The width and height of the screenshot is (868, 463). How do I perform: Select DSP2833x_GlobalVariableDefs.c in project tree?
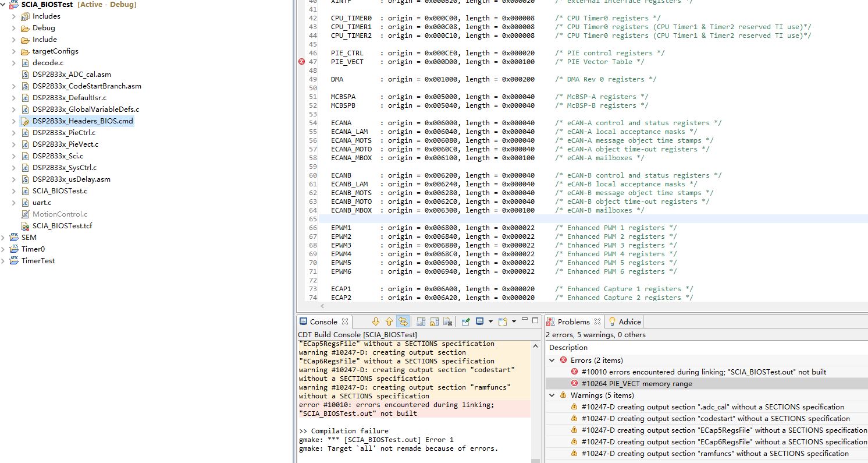click(x=86, y=109)
